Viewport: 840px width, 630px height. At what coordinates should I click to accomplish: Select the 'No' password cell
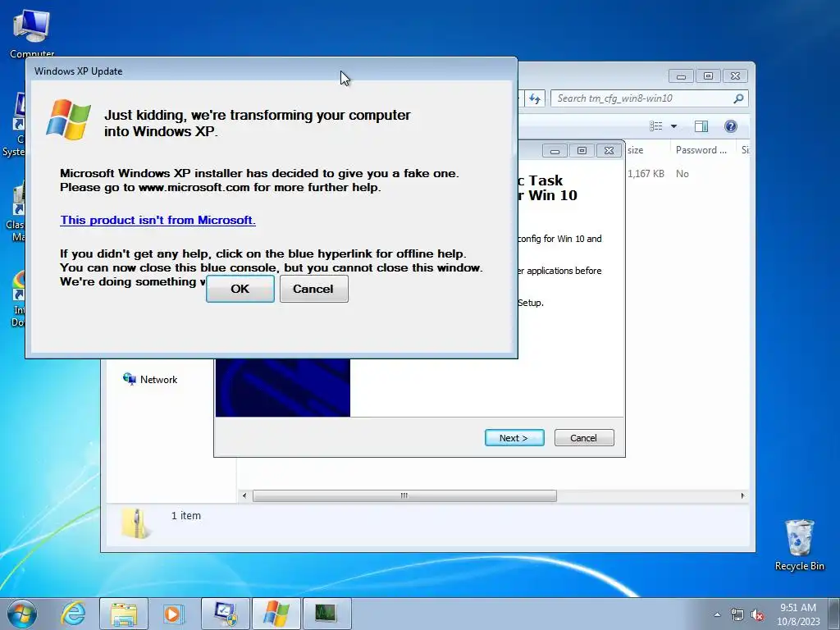pos(682,174)
